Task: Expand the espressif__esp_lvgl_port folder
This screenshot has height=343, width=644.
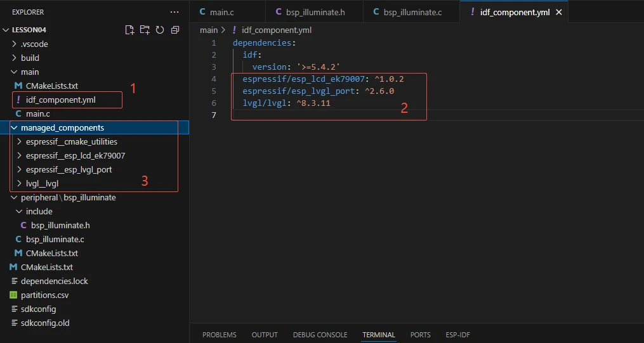Action: tap(69, 169)
